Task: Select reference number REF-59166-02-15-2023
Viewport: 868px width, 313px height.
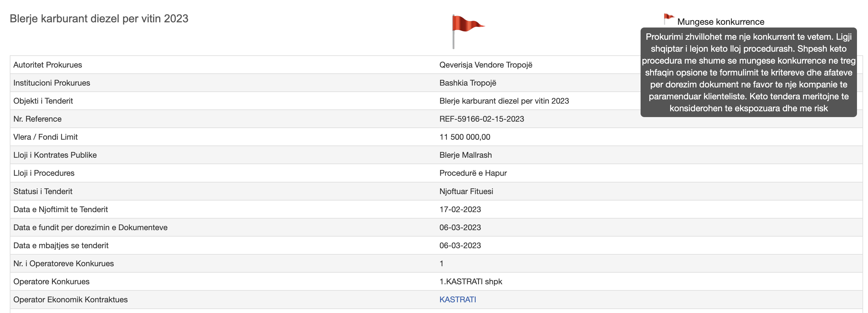Action: coord(481,119)
